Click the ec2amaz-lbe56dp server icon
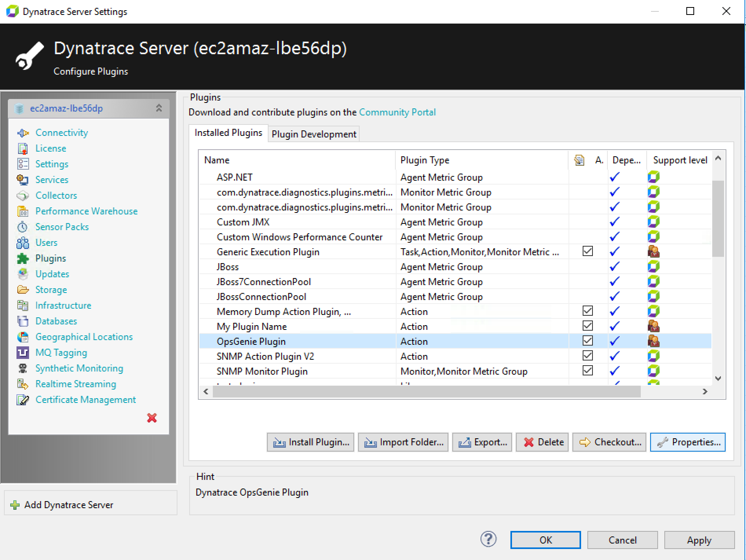The width and height of the screenshot is (746, 560). coord(19,108)
